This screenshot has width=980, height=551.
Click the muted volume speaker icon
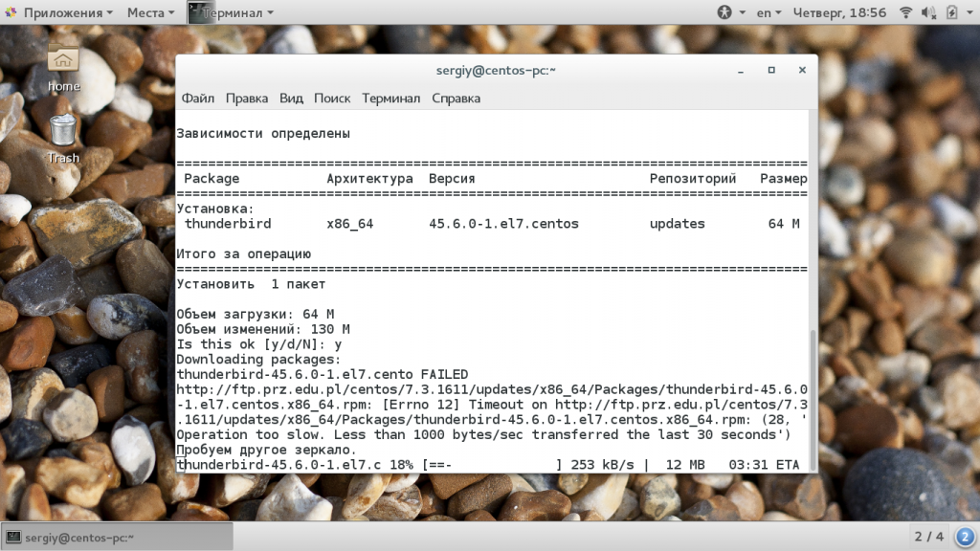click(x=927, y=12)
